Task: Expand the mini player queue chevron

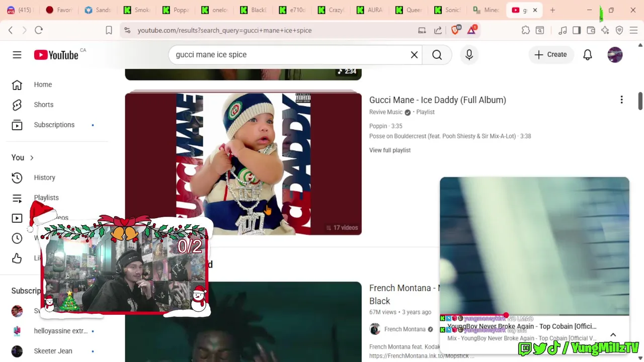Action: 613,335
